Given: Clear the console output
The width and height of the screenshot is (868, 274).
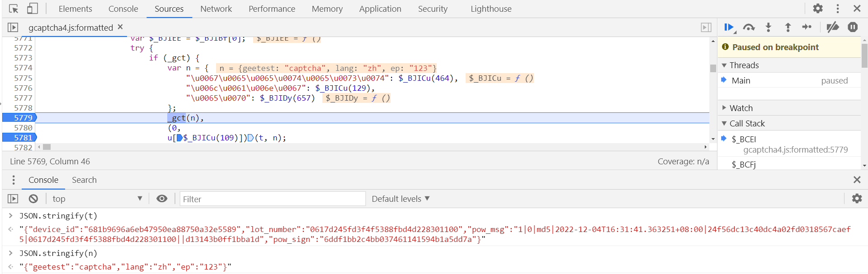Looking at the screenshot, I should coord(33,199).
